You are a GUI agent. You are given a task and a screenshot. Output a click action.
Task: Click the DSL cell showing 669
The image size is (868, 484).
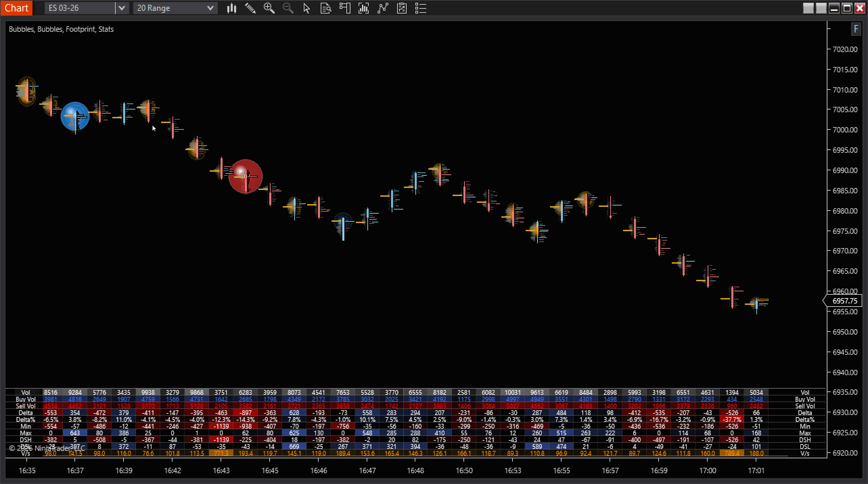click(294, 446)
